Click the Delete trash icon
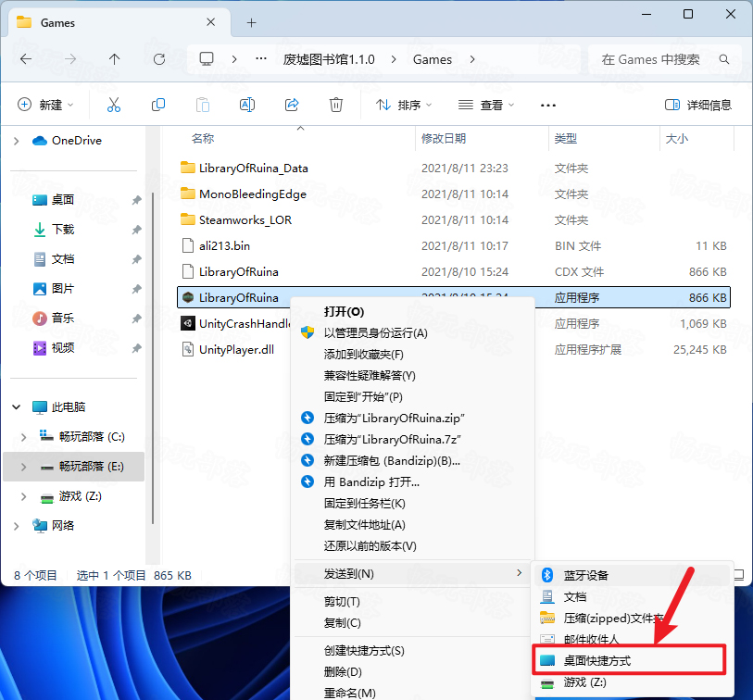The image size is (753, 700). (x=335, y=105)
